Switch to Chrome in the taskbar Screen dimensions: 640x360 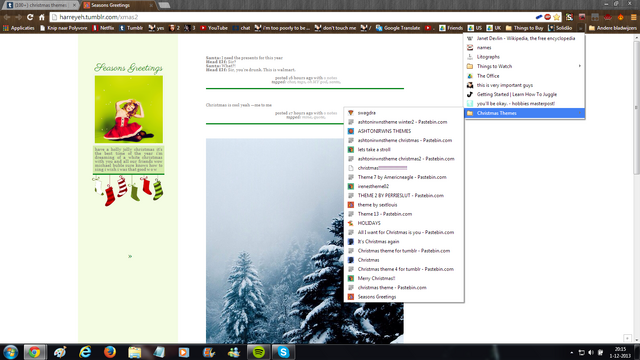[35, 352]
